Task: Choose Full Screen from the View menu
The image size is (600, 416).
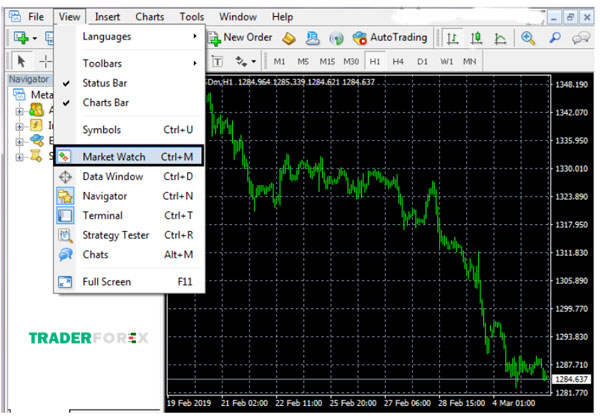Action: pyautogui.click(x=129, y=282)
